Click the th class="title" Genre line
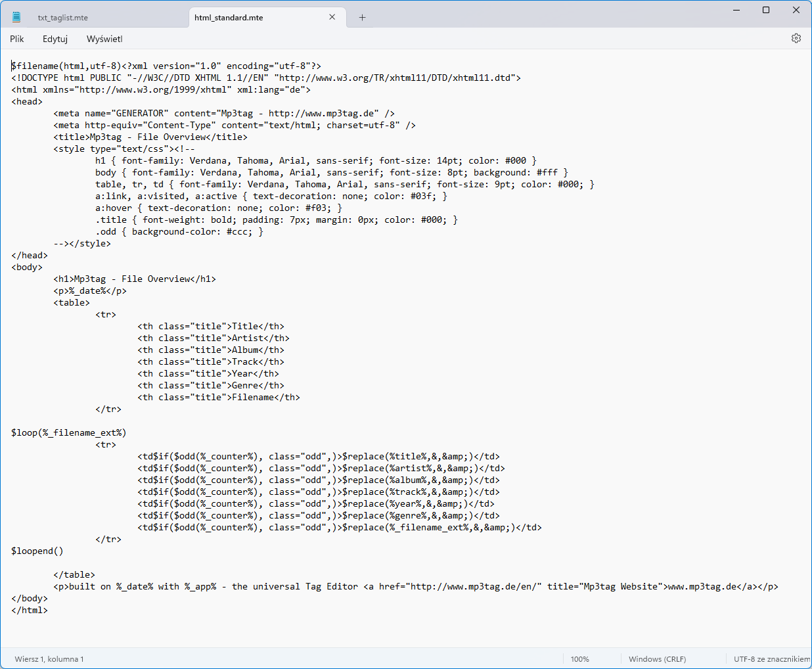 coord(211,385)
